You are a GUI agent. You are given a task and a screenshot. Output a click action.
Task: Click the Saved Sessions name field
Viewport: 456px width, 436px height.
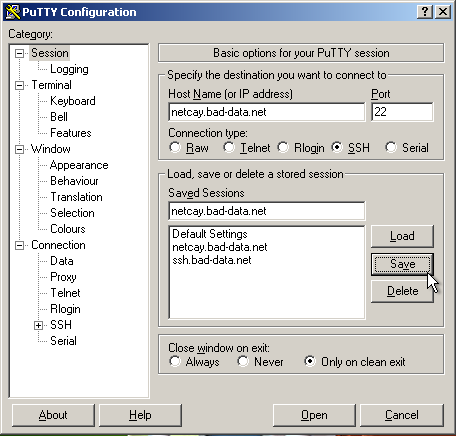[x=267, y=211]
